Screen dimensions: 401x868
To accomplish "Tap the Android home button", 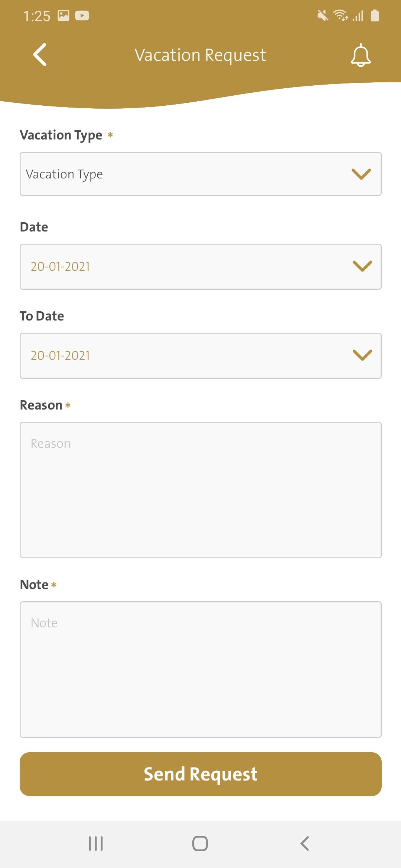I will [x=200, y=844].
